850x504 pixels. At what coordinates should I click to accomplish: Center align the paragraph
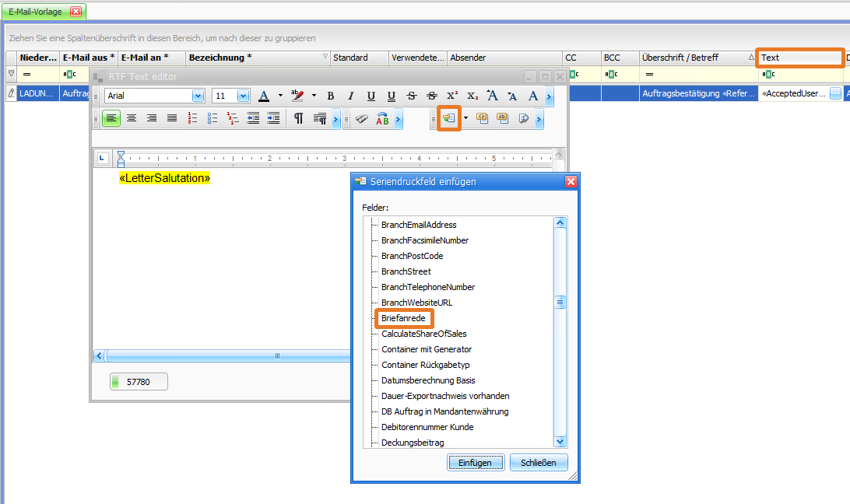point(132,118)
